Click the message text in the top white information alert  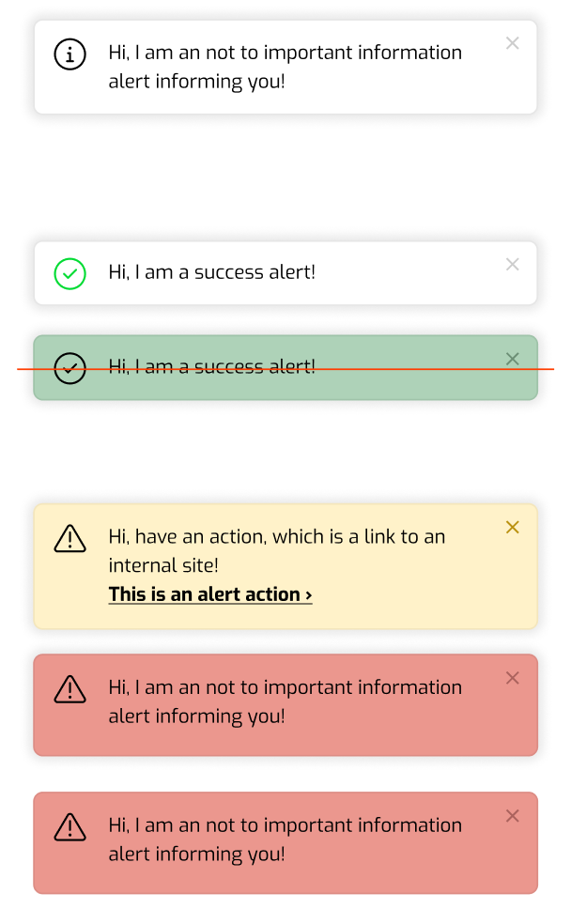coord(285,67)
